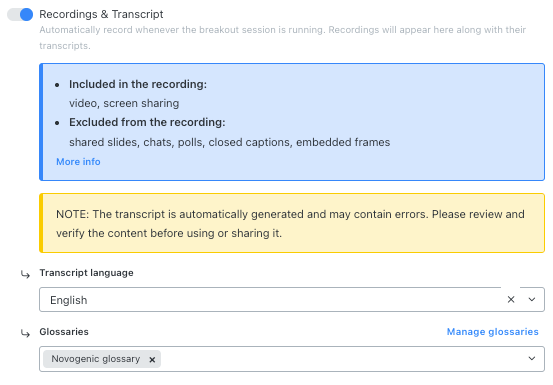Image resolution: width=553 pixels, height=385 pixels.
Task: Click the Manage glossaries link
Action: pyautogui.click(x=492, y=332)
